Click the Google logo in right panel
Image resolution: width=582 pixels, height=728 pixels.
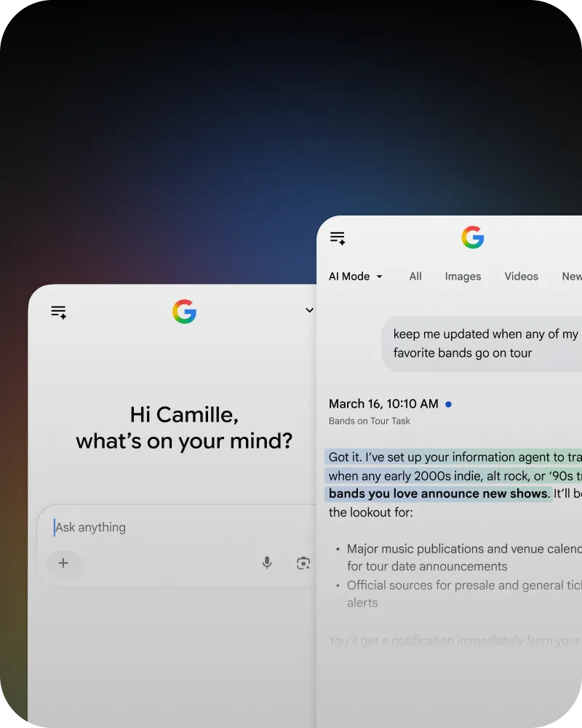[473, 238]
